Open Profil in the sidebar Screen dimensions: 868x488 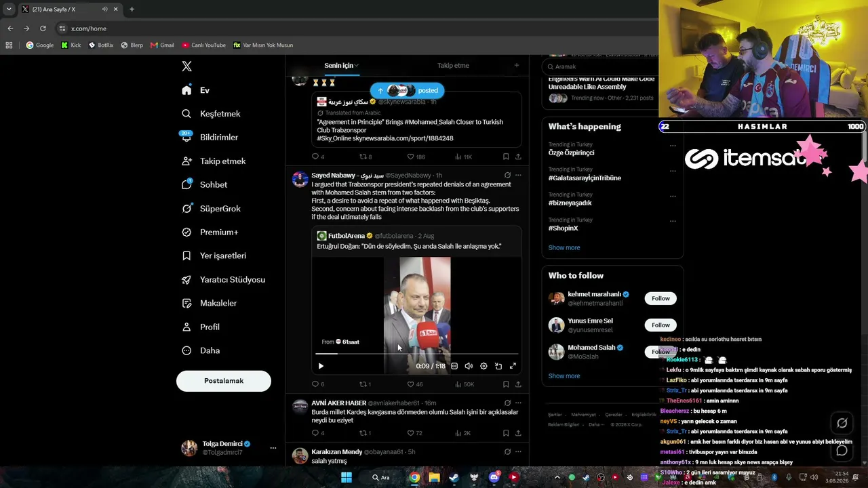[200, 327]
